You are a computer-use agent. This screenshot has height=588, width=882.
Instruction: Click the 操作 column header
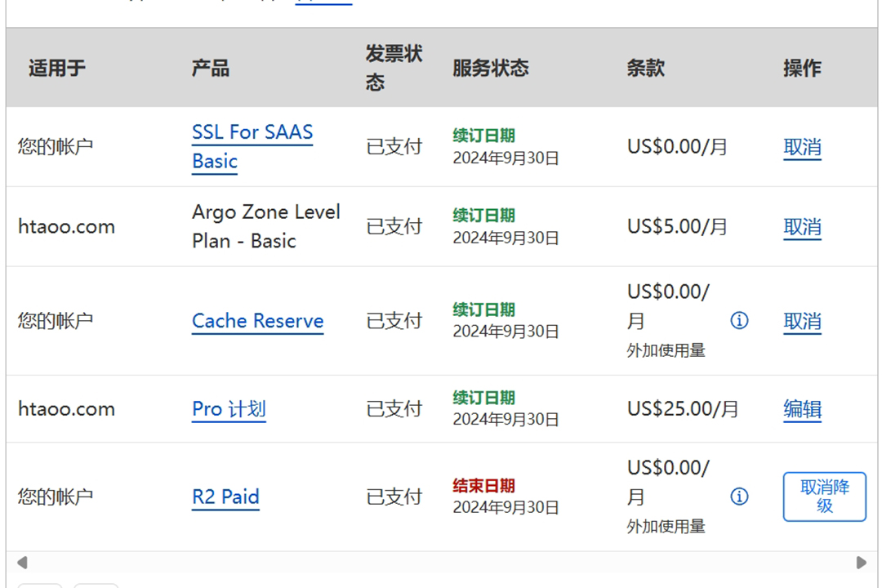point(802,68)
